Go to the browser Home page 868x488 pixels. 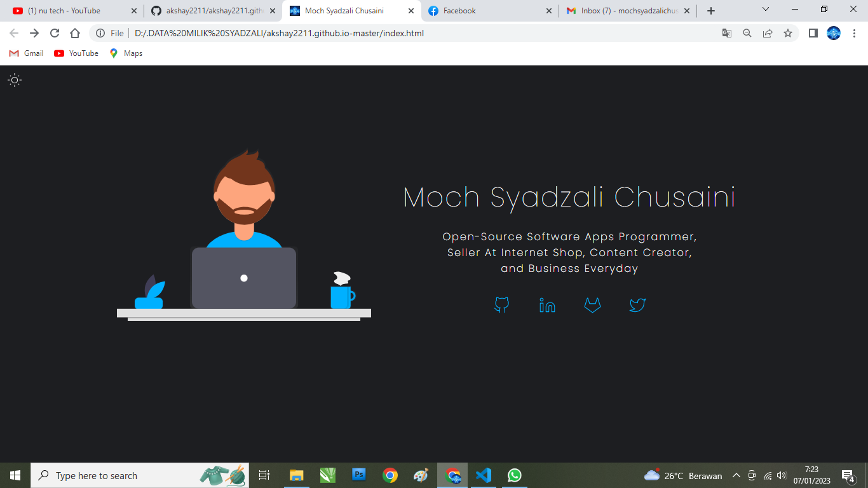click(75, 33)
